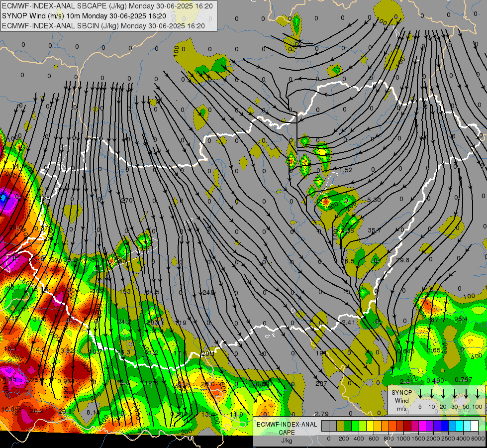Image resolution: width=487 pixels, height=448 pixels.
Task: Click the 1.52 value on the map
Action: click(346, 170)
